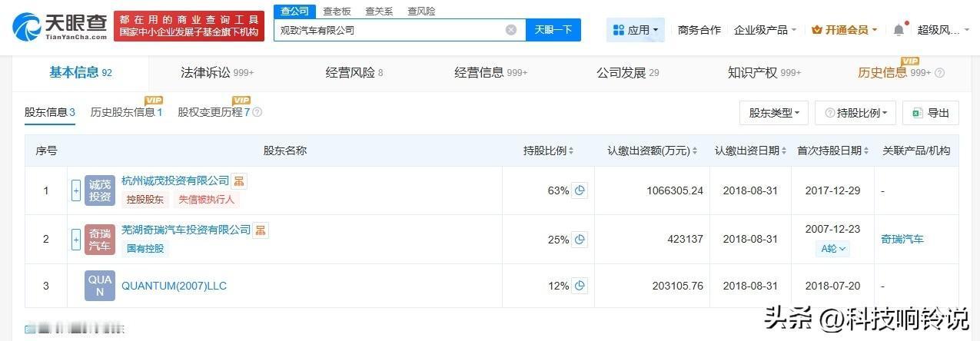Expand row for 芜湖奇瑞汽车投资有限公司
Viewport: 980px width, 341px height.
tap(76, 240)
